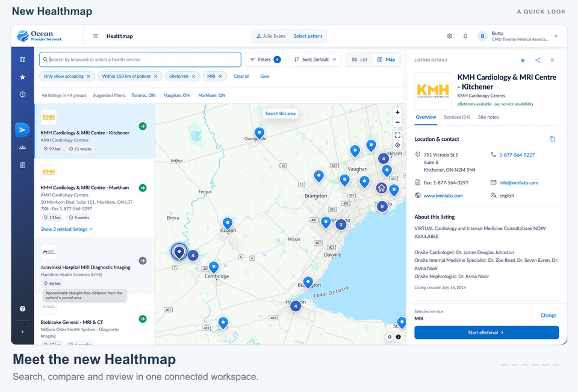Apply suggested filter Vaughan, ON
This screenshot has height=392, width=578.
(x=176, y=95)
